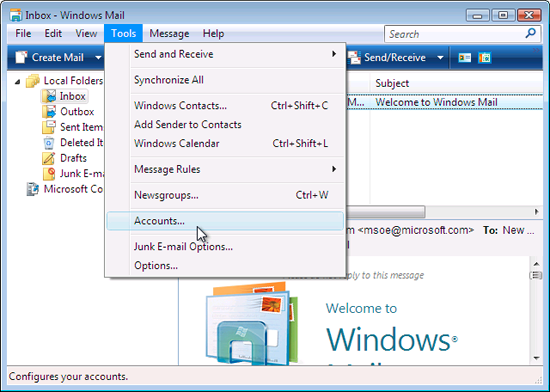Click the Inbox folder icon
The width and height of the screenshot is (550, 392).
click(x=49, y=96)
